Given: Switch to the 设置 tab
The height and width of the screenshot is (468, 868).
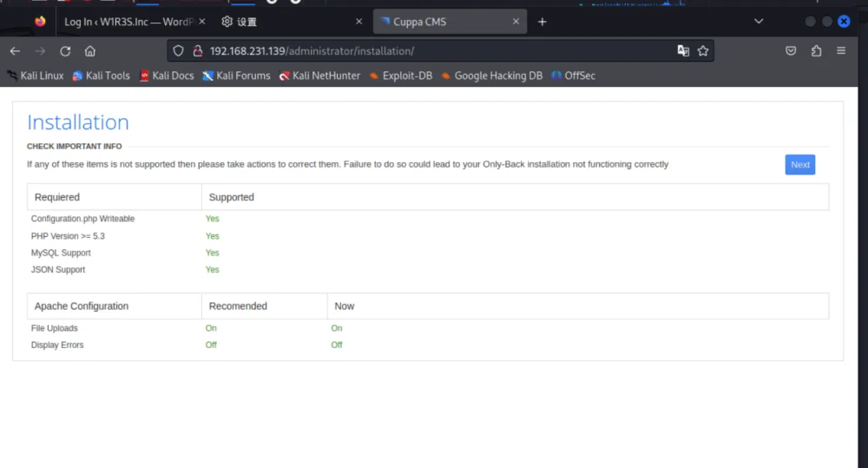Looking at the screenshot, I should pos(291,22).
